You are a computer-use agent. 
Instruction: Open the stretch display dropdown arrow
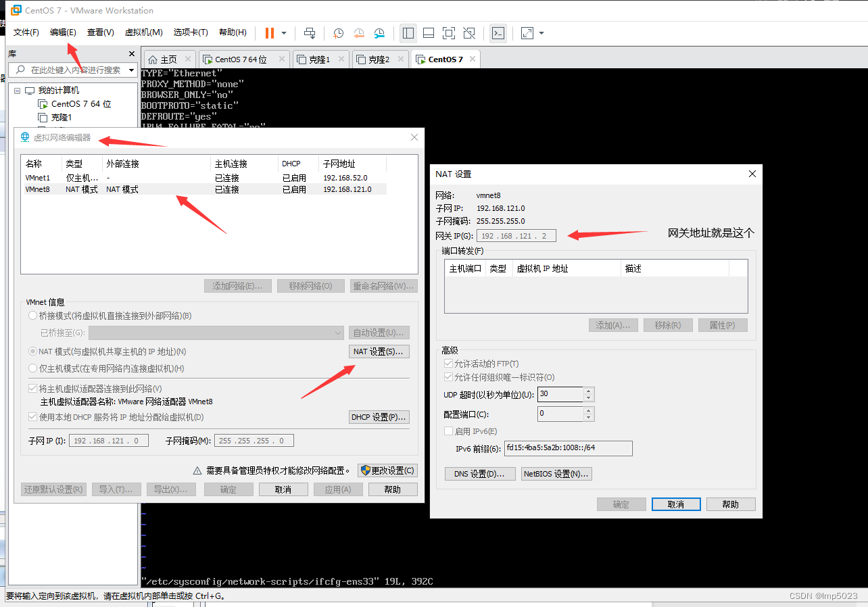541,32
